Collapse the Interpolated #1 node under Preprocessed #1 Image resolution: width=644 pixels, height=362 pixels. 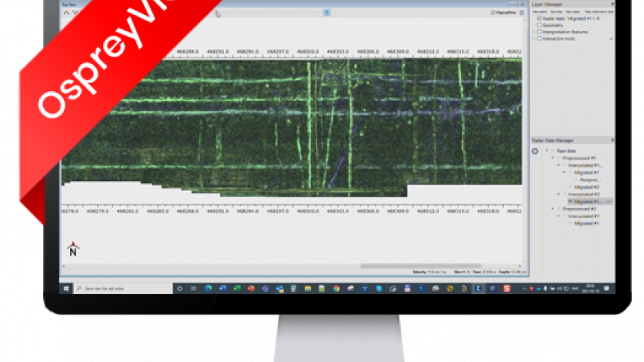(x=558, y=165)
